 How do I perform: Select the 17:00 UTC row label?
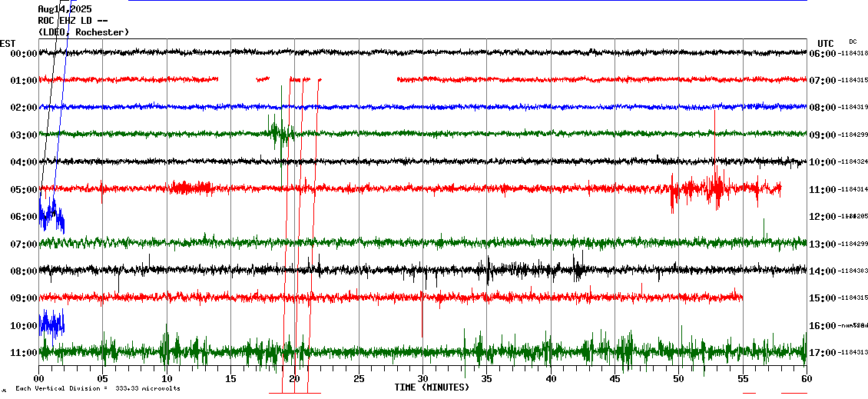(822, 353)
